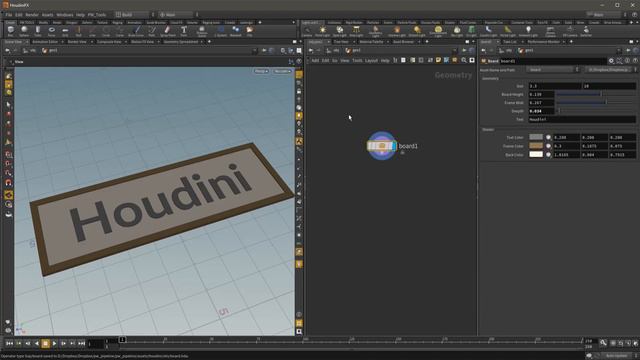Click the network editor search magnifier icon
The width and height of the screenshot is (640, 360).
(x=464, y=60)
